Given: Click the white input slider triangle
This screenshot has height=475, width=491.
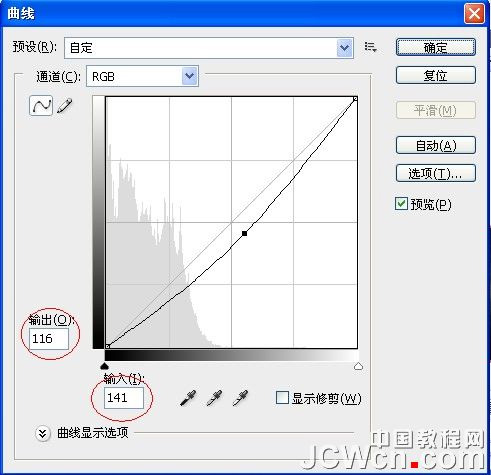Looking at the screenshot, I should (358, 367).
